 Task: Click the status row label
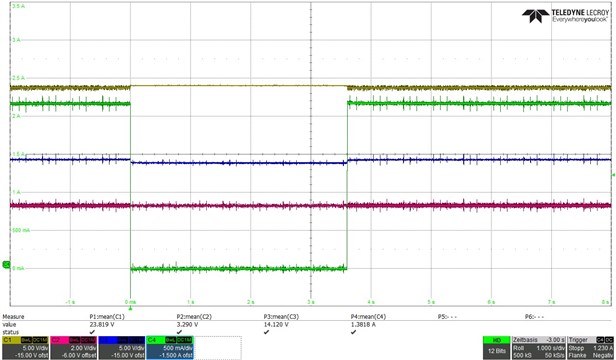pyautogui.click(x=10, y=332)
